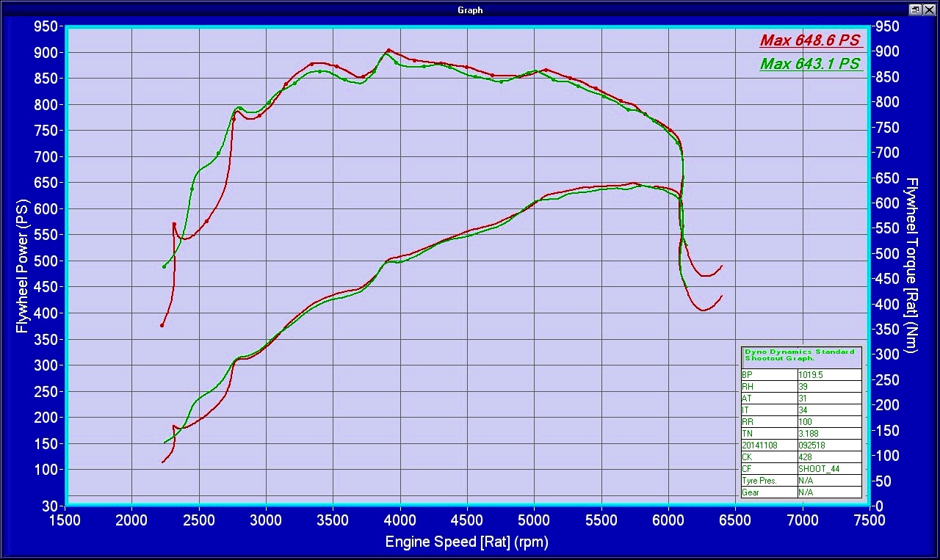Image resolution: width=940 pixels, height=560 pixels.
Task: Click the CK value cell 428
Action: (x=828, y=457)
